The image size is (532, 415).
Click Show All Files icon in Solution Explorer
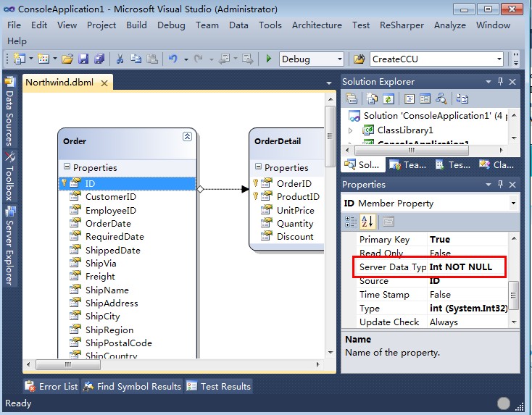[x=373, y=98]
